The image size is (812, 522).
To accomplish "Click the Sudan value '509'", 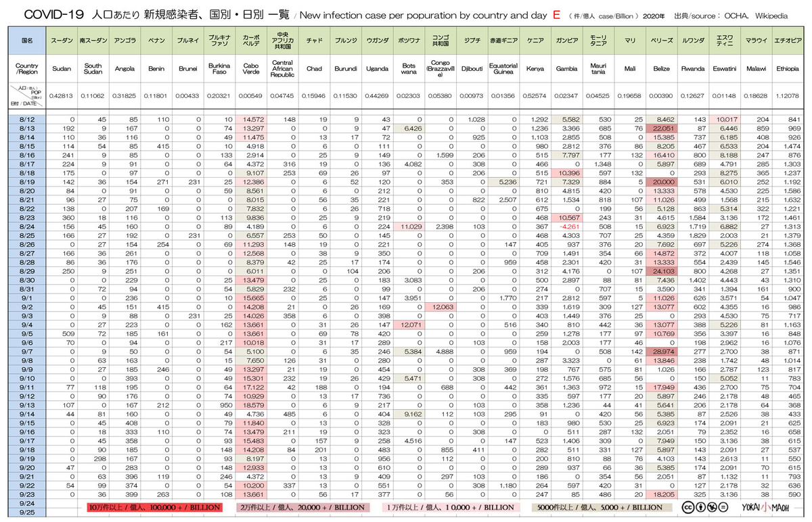I will [67, 334].
